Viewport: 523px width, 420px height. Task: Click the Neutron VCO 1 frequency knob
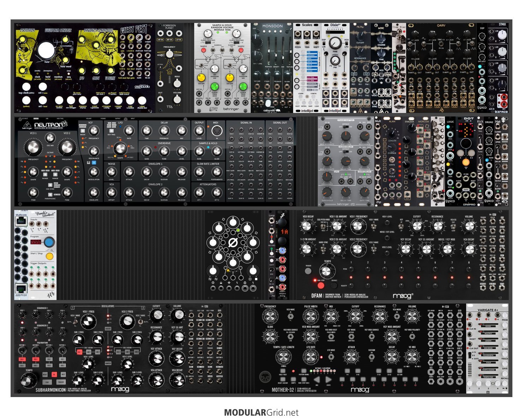pos(33,148)
